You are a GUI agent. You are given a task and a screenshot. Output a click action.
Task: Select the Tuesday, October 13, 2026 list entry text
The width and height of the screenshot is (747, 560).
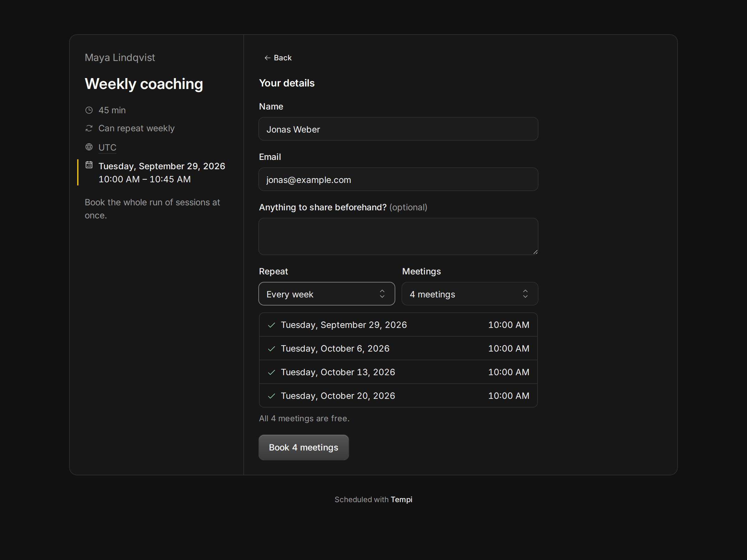[x=338, y=372]
